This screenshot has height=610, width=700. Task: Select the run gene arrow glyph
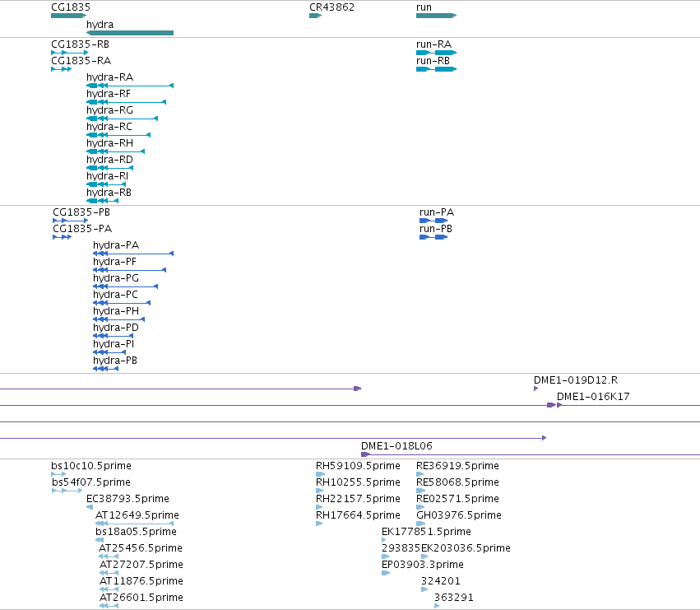[436, 16]
